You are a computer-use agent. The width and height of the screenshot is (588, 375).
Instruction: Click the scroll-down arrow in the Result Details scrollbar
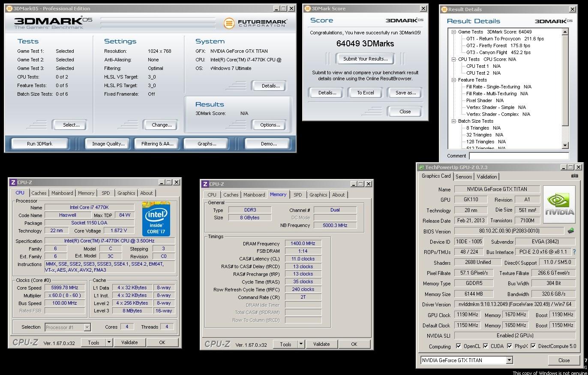click(565, 145)
